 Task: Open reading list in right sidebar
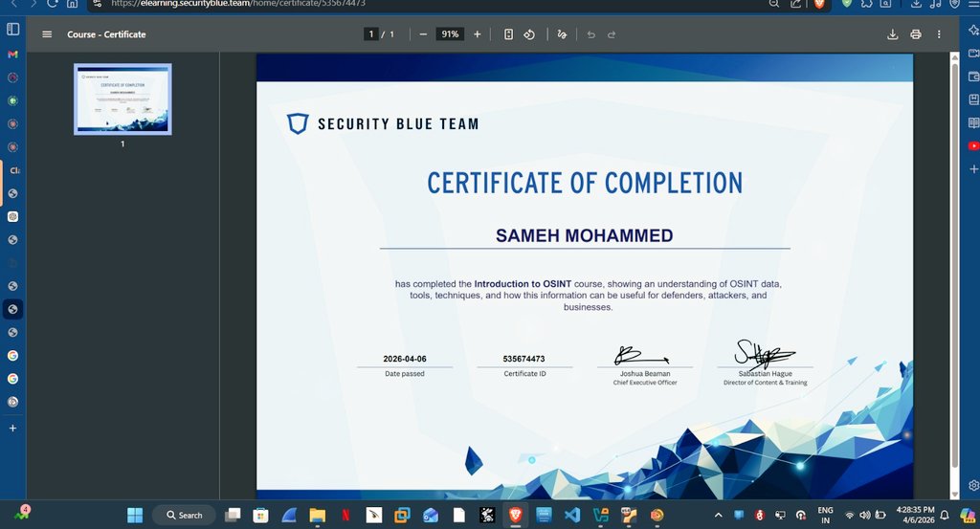point(973,122)
